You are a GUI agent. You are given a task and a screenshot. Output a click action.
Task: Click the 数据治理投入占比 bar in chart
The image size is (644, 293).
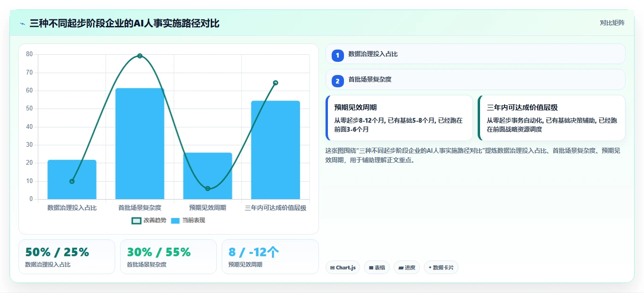coord(72,179)
